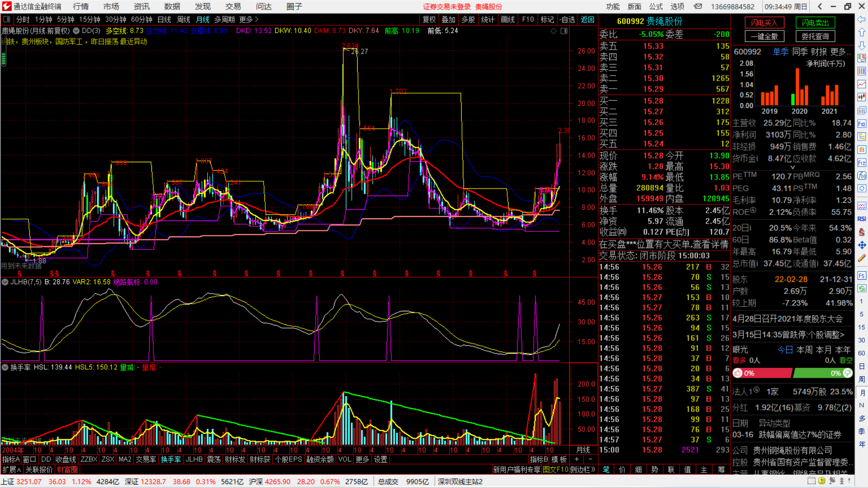Click the orange 自 self-select icon in sidebar

coord(862,150)
